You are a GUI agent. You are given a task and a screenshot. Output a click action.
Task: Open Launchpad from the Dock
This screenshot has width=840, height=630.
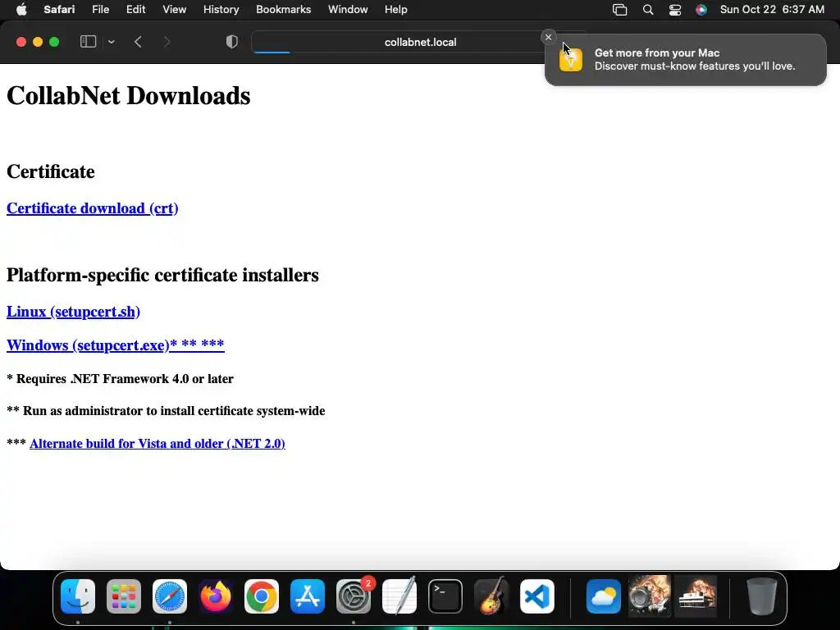(x=124, y=596)
